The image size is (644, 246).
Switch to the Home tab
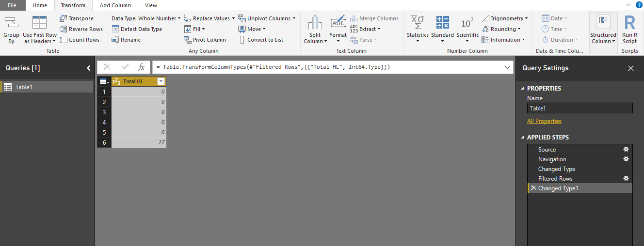(x=40, y=5)
